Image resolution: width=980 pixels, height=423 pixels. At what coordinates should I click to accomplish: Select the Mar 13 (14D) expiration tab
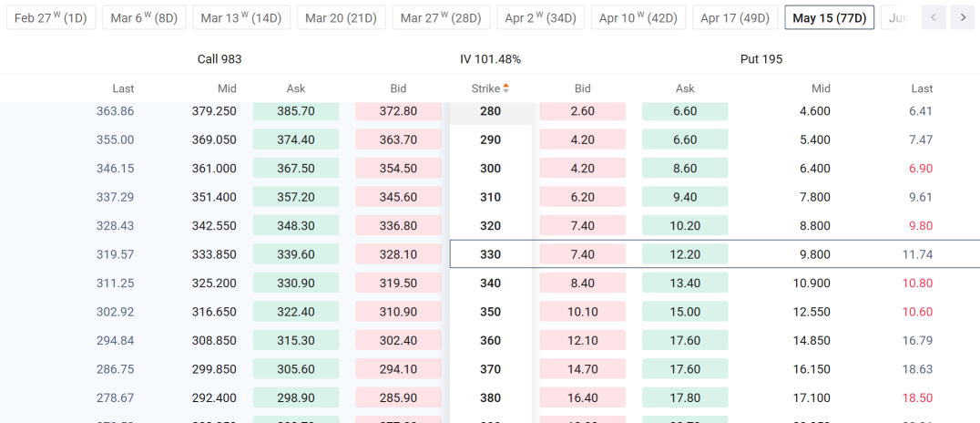[241, 17]
